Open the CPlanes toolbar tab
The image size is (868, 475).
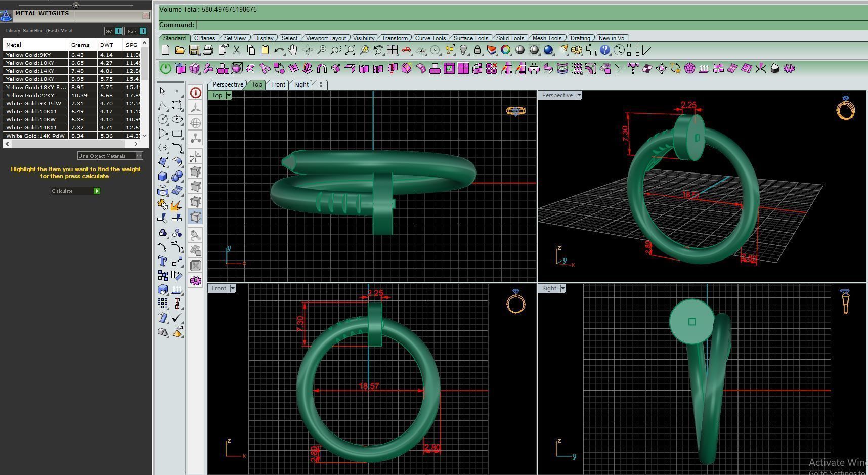pos(204,38)
